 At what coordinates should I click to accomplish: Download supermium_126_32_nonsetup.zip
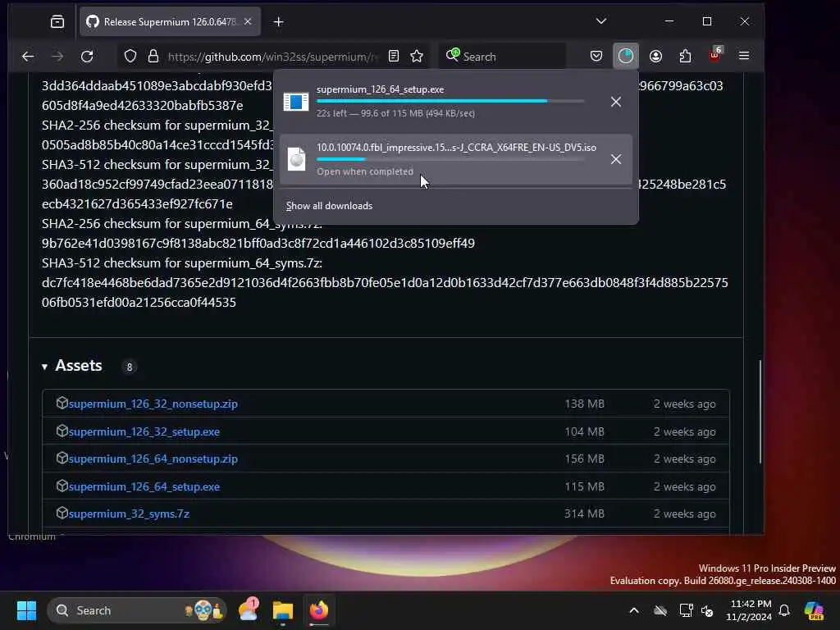click(x=153, y=404)
